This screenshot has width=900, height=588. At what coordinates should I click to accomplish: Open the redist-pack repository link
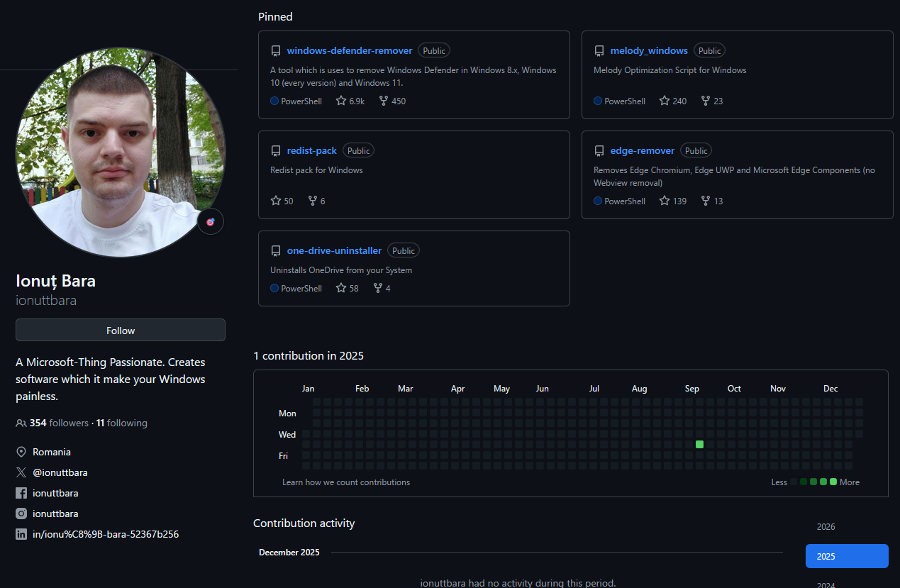(x=312, y=150)
